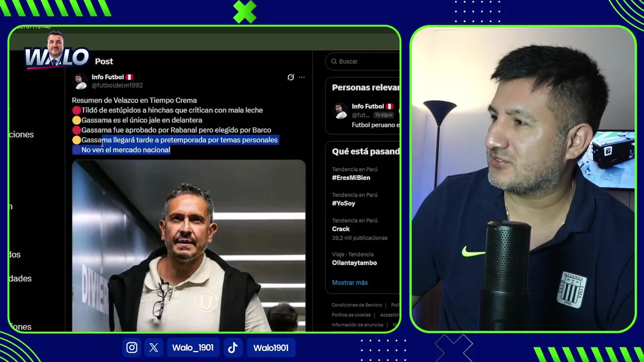Open the post's Velazco photo
This screenshot has width=644, height=362.
point(189,246)
